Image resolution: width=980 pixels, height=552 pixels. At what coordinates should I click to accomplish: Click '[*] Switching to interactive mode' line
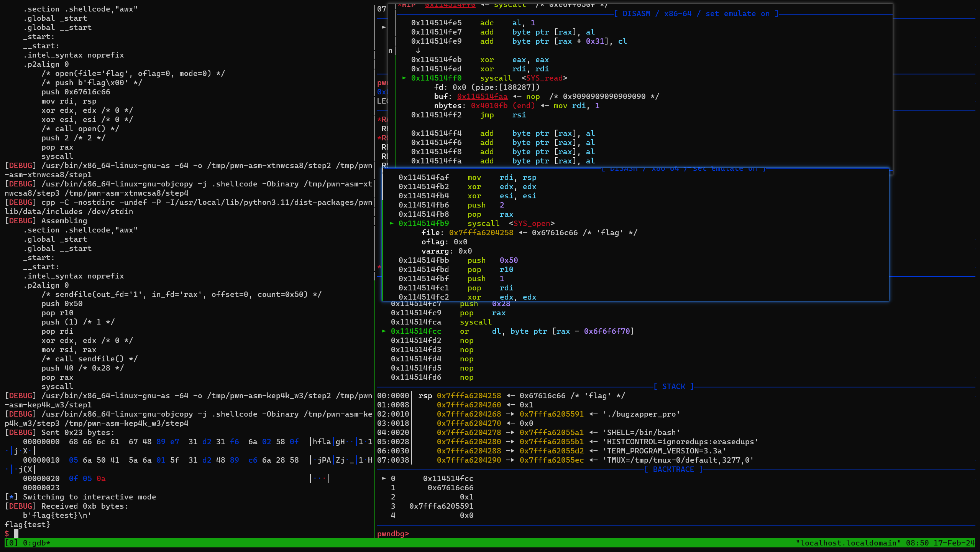pos(80,497)
